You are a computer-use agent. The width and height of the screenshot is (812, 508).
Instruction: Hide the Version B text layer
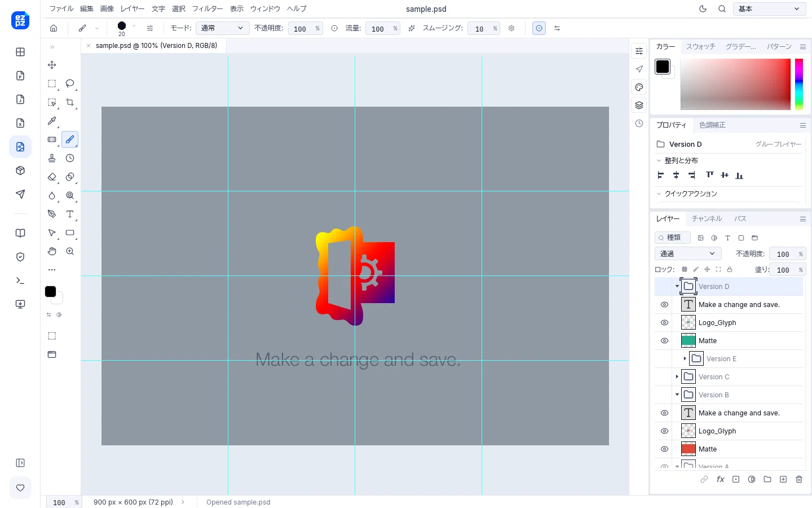click(664, 413)
